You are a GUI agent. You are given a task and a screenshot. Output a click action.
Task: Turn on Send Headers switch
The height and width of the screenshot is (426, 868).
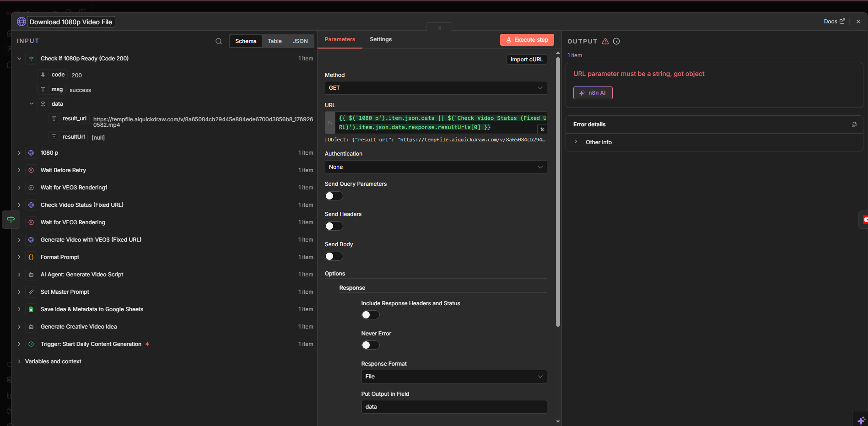(334, 226)
